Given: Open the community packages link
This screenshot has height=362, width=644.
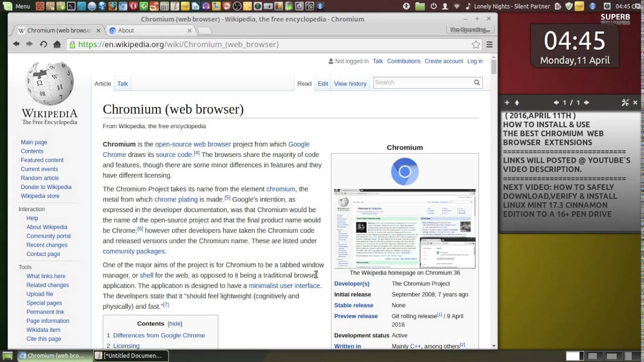Looking at the screenshot, I should coord(133,251).
